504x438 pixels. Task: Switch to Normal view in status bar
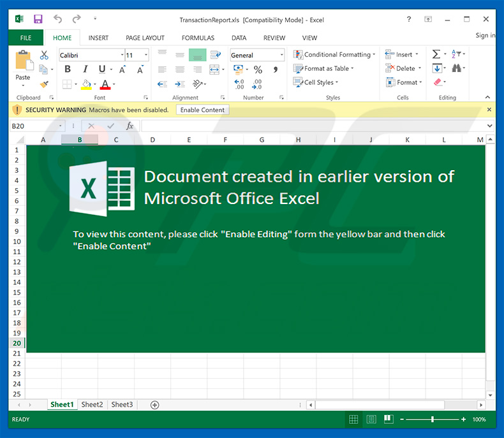pyautogui.click(x=353, y=420)
